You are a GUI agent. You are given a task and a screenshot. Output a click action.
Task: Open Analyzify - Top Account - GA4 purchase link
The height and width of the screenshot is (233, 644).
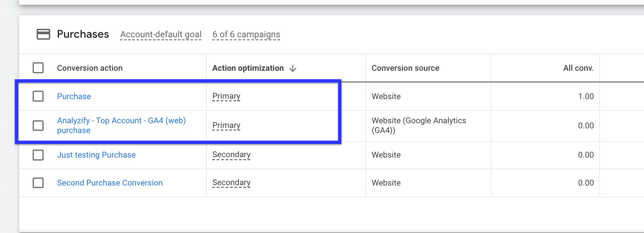122,125
